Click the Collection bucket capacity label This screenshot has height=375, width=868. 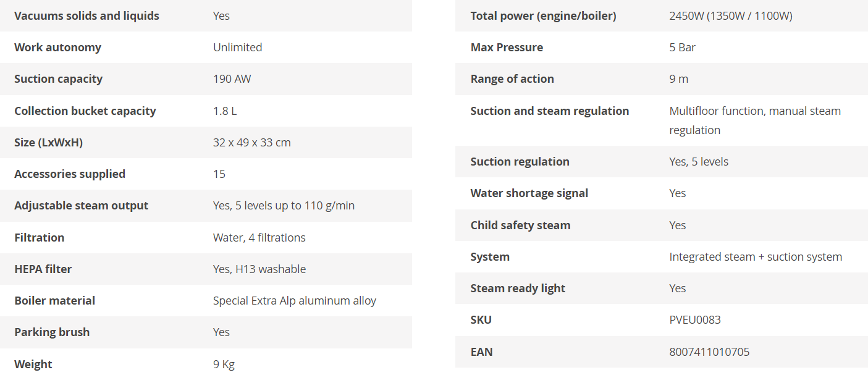coord(85,111)
